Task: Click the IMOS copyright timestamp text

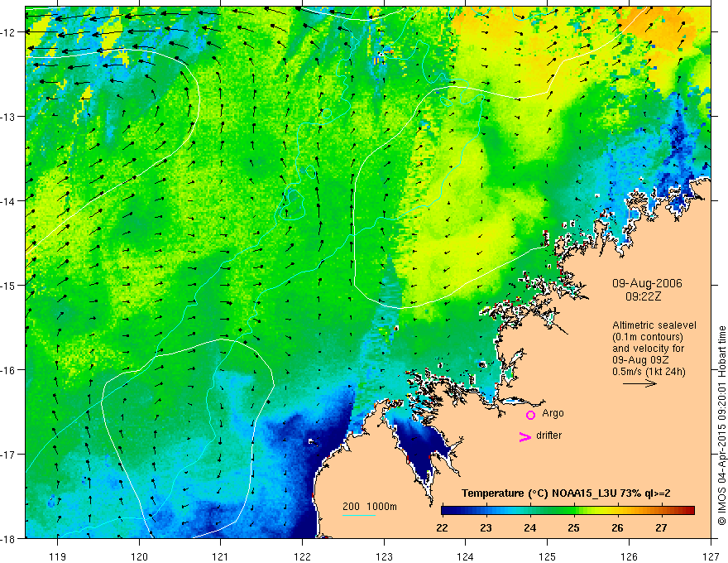Action: tap(722, 426)
